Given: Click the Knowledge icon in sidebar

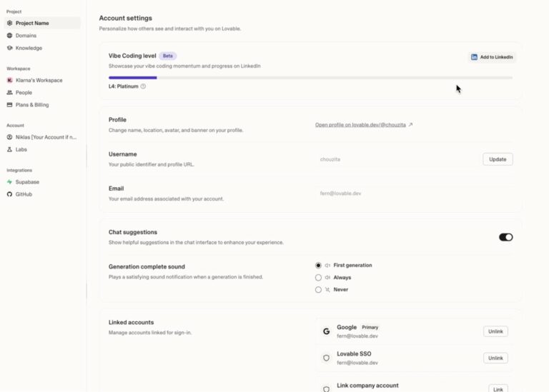Looking at the screenshot, I should [x=9, y=48].
